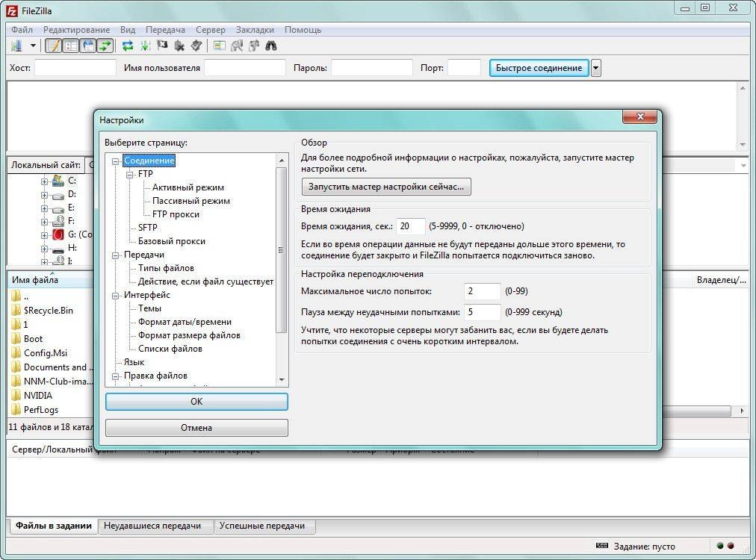Click the Отмена button

(x=196, y=428)
